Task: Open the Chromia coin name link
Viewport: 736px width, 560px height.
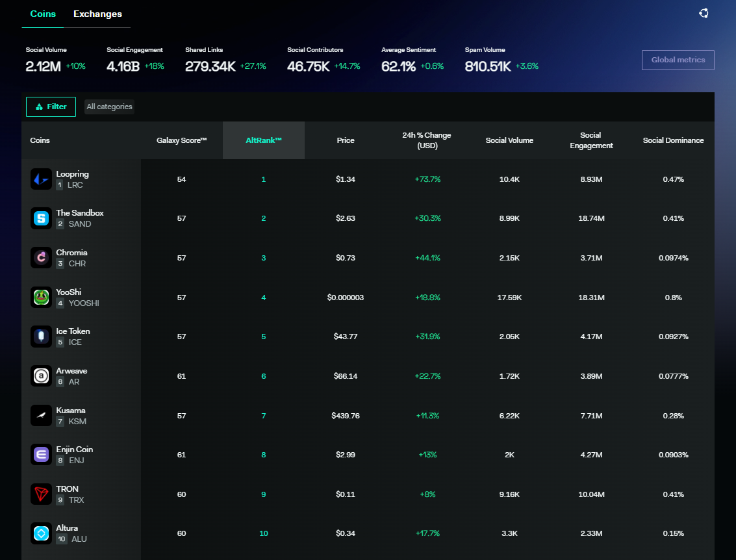Action: coord(71,252)
